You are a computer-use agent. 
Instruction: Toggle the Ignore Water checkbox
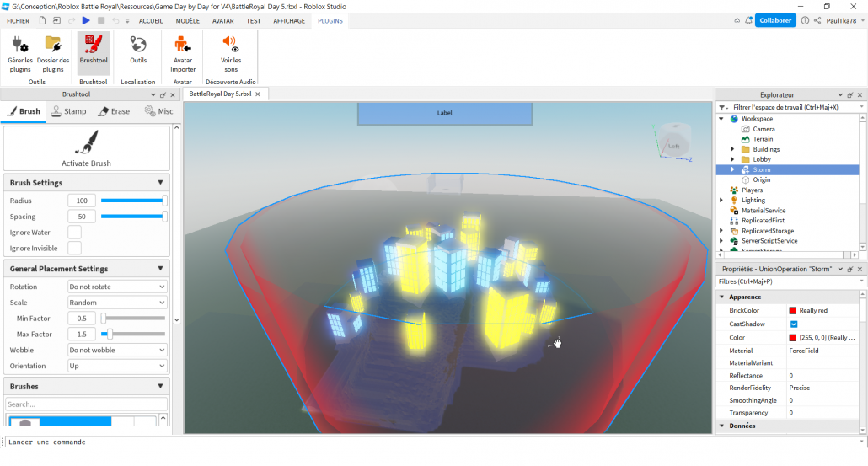click(74, 233)
